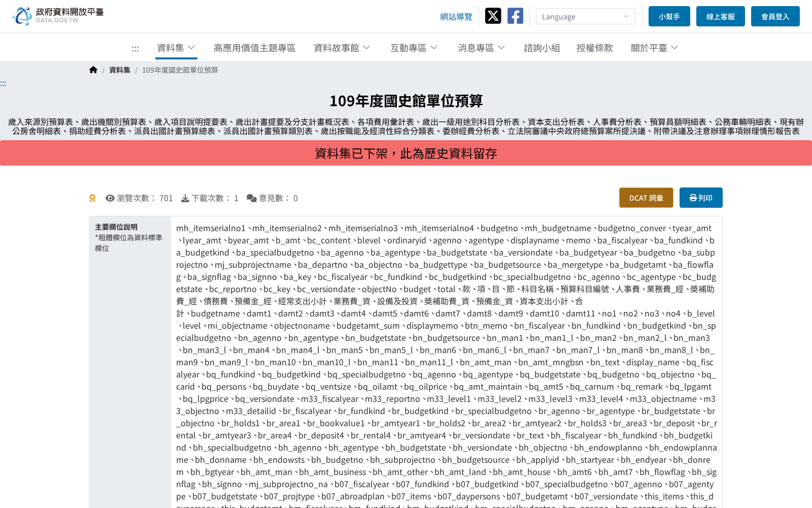Open the Facebook social icon
This screenshot has height=508, width=812.
515,16
